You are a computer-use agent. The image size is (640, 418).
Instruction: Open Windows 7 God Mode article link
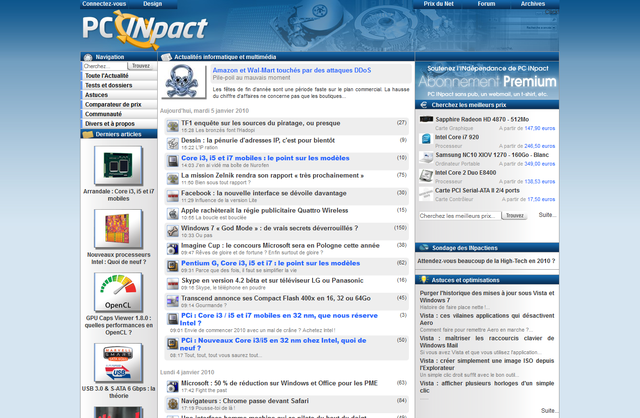click(x=269, y=228)
